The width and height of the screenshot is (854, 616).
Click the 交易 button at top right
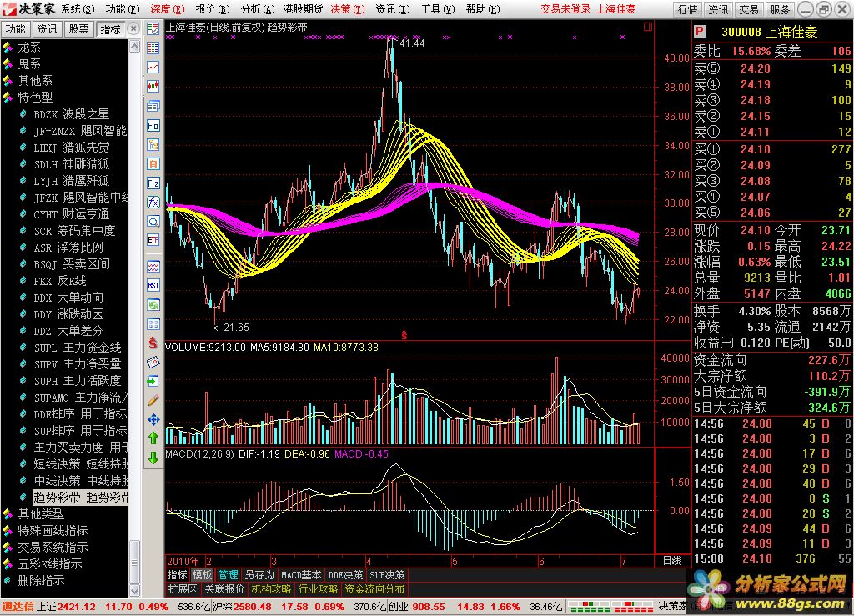749,9
